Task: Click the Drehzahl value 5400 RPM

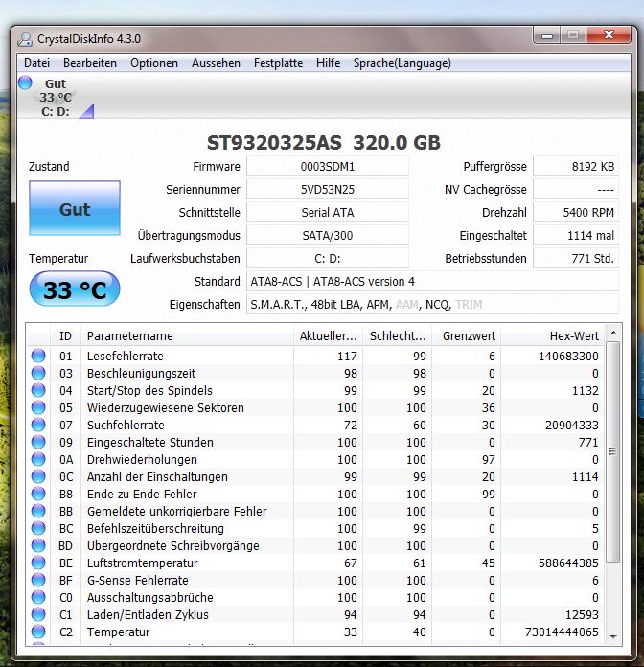Action: [x=576, y=212]
